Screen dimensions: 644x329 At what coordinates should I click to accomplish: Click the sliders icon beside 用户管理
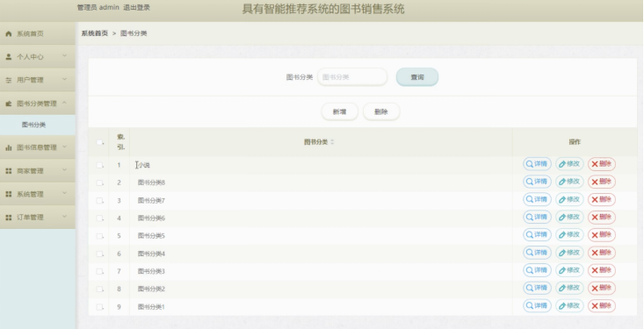pyautogui.click(x=9, y=81)
